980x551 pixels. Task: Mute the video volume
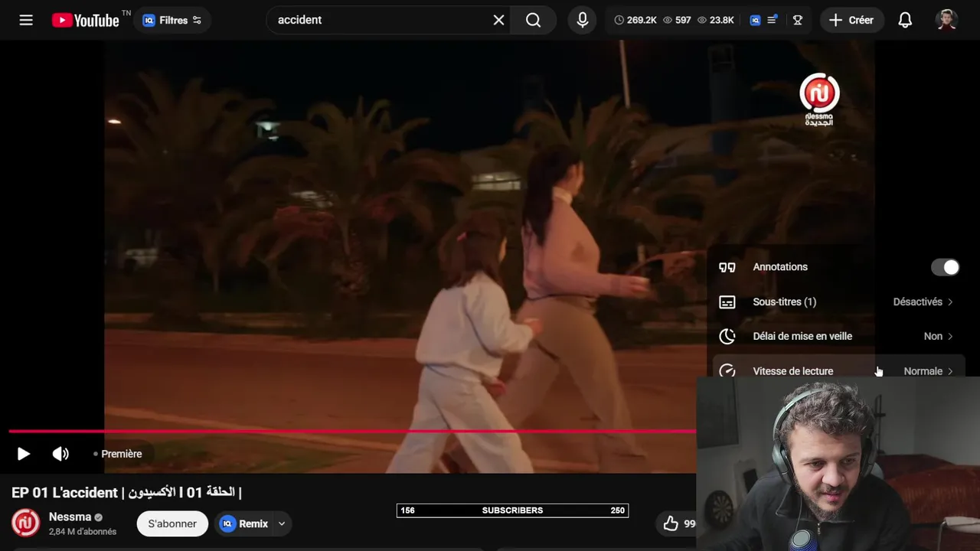coord(60,454)
